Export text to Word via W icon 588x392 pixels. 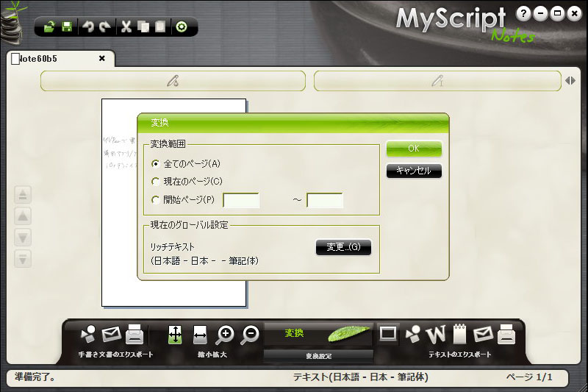point(436,334)
